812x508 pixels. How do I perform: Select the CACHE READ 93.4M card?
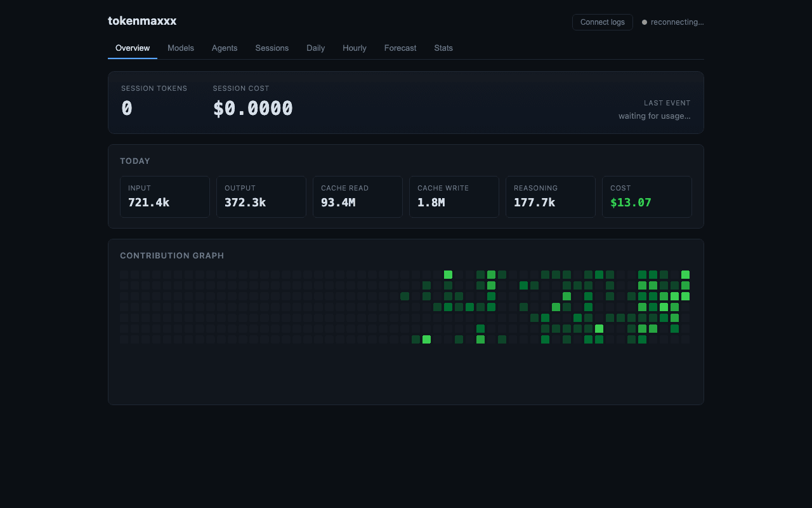point(358,197)
